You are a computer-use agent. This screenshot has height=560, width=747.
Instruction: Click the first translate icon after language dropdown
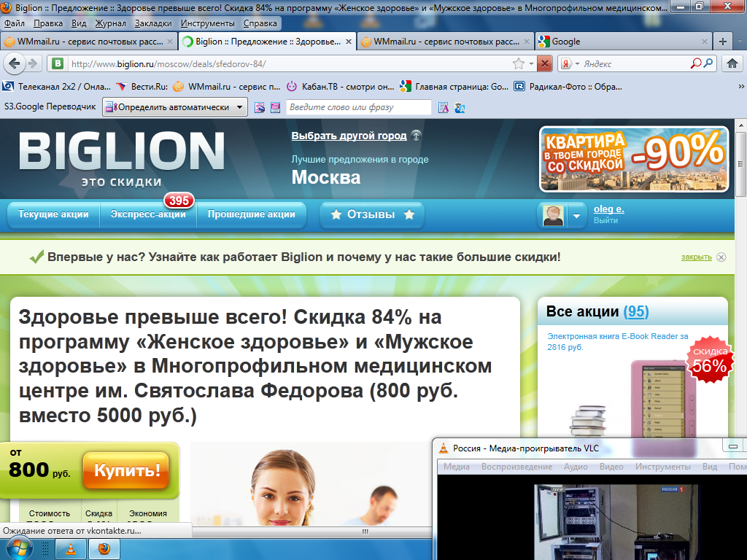click(260, 108)
